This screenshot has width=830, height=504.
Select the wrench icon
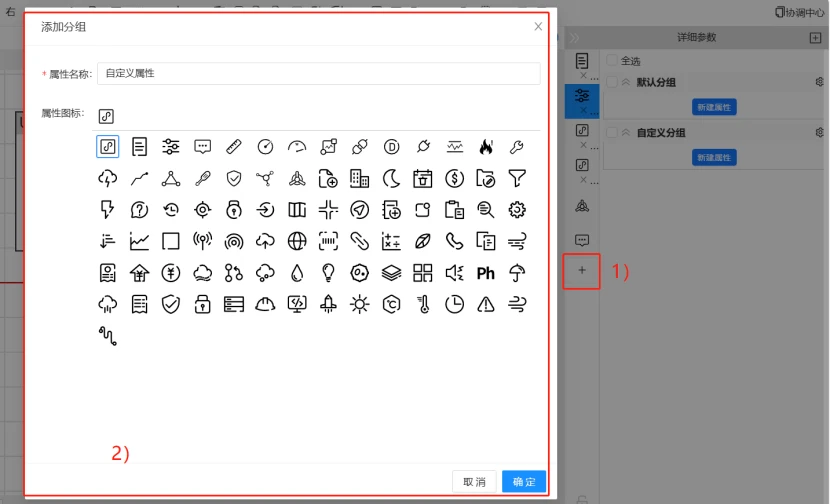pyautogui.click(x=517, y=147)
